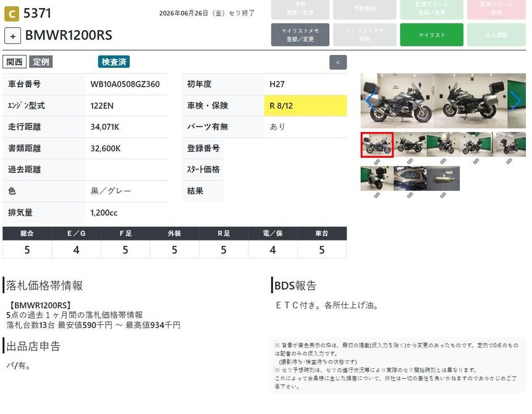Viewport: 532px width, 414px height.
Task: Click seller note パ/有。
Action: click(19, 366)
